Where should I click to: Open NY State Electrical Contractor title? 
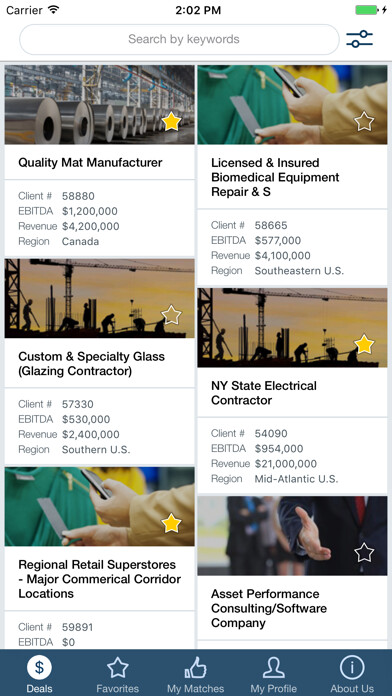click(264, 393)
